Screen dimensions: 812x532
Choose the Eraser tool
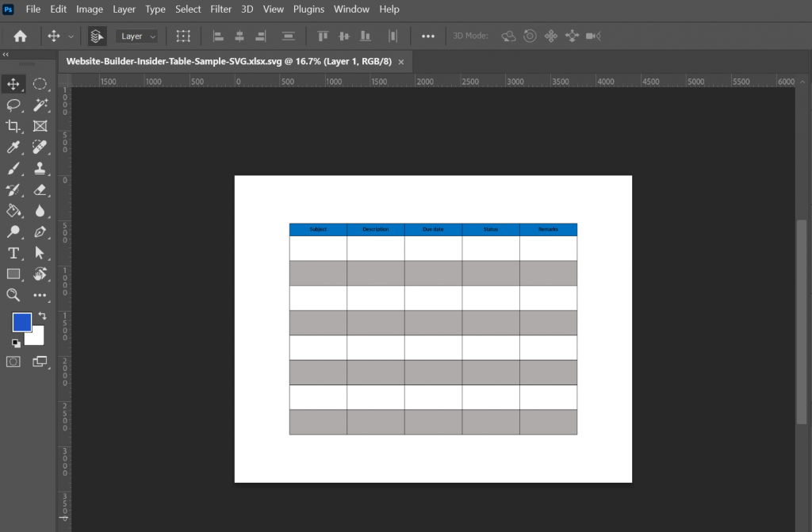[40, 189]
